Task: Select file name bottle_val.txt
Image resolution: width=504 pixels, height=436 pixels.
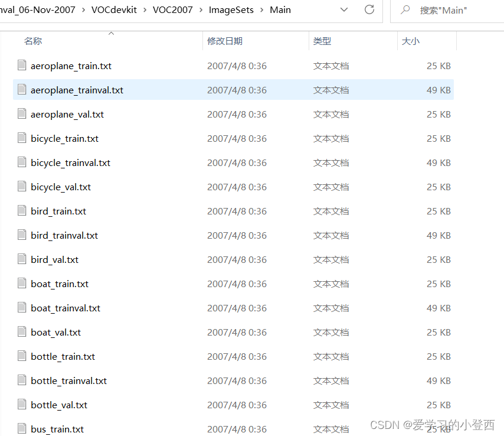Action: click(x=59, y=405)
